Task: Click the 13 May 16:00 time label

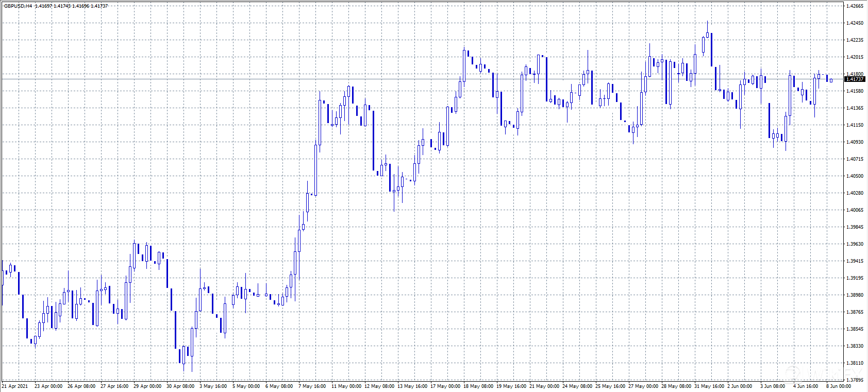Action: pyautogui.click(x=411, y=386)
